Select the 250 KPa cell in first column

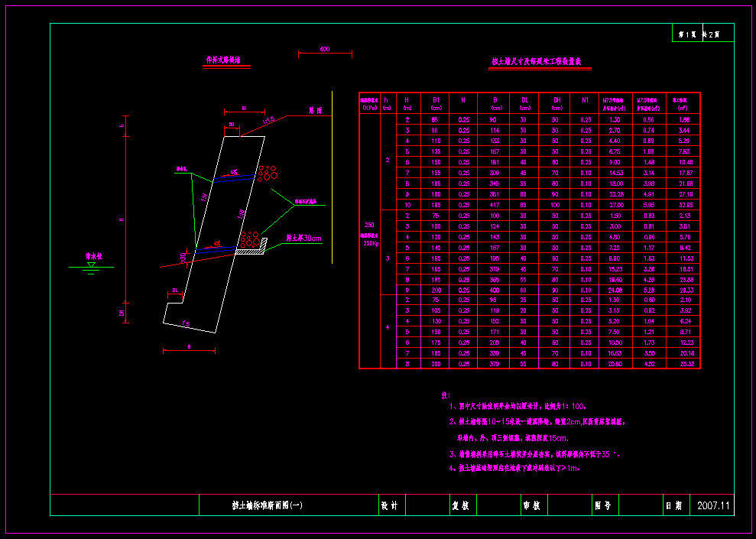pos(370,227)
